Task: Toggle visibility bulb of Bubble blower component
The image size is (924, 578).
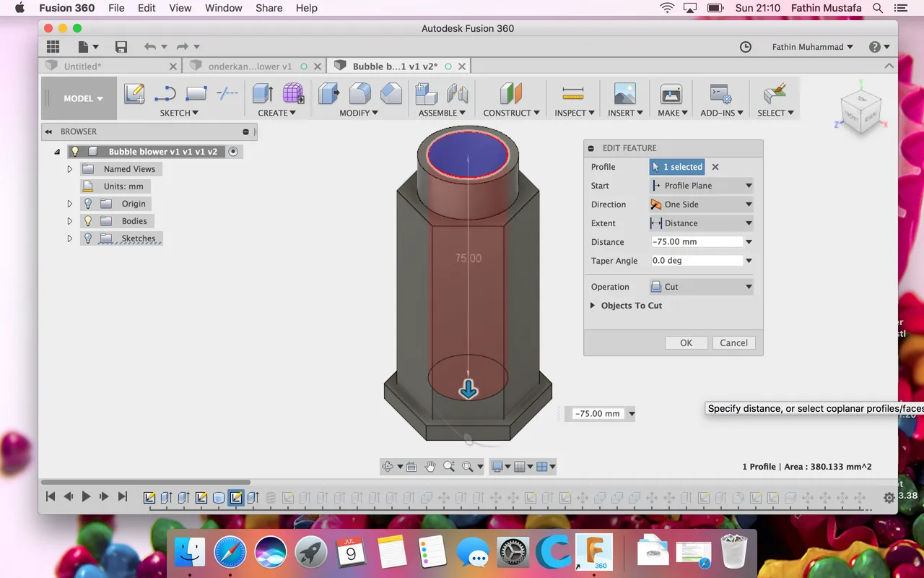Action: (x=75, y=152)
